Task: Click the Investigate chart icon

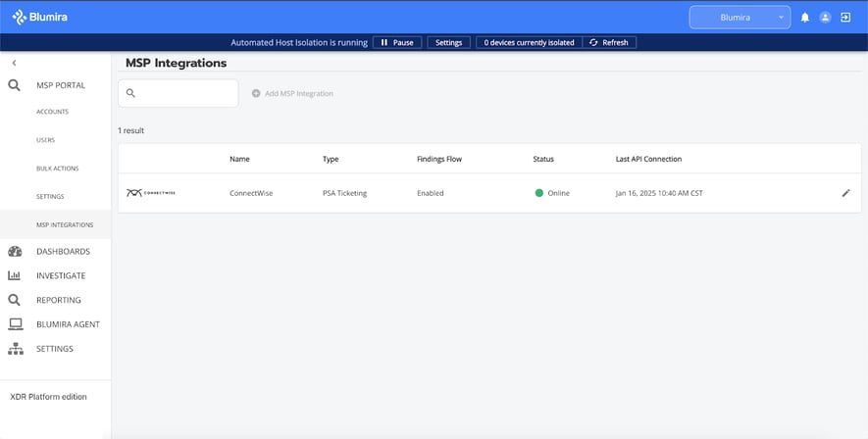Action: click(x=15, y=276)
